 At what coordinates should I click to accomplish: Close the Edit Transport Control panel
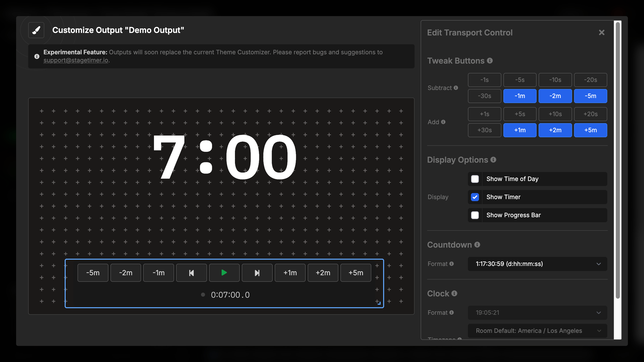(601, 32)
